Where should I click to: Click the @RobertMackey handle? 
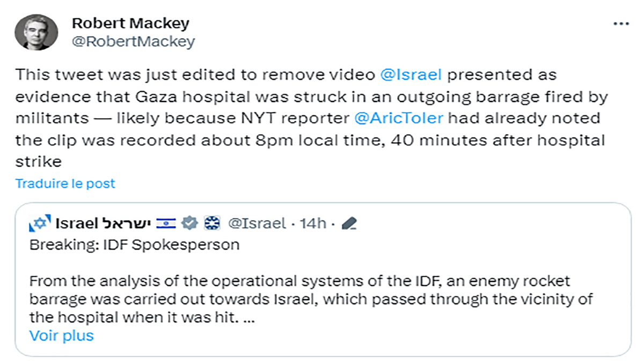133,41
